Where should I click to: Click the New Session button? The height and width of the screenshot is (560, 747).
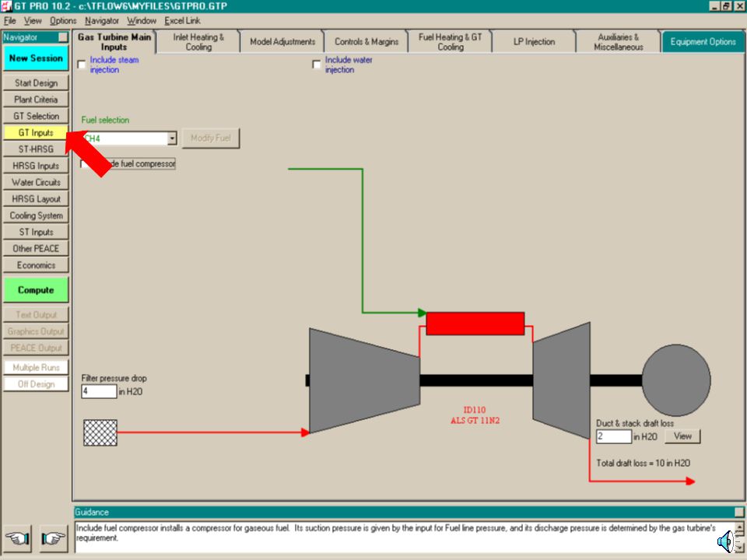tap(36, 58)
